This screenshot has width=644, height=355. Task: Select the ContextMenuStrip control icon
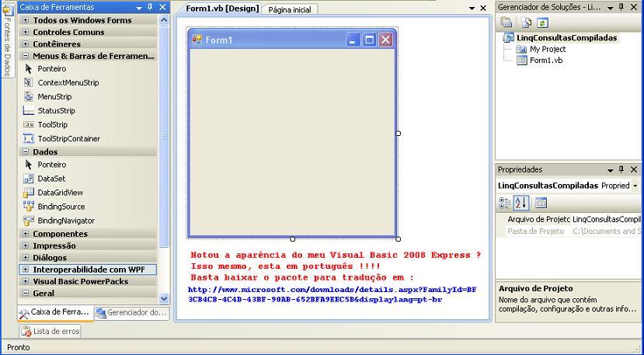[x=28, y=82]
